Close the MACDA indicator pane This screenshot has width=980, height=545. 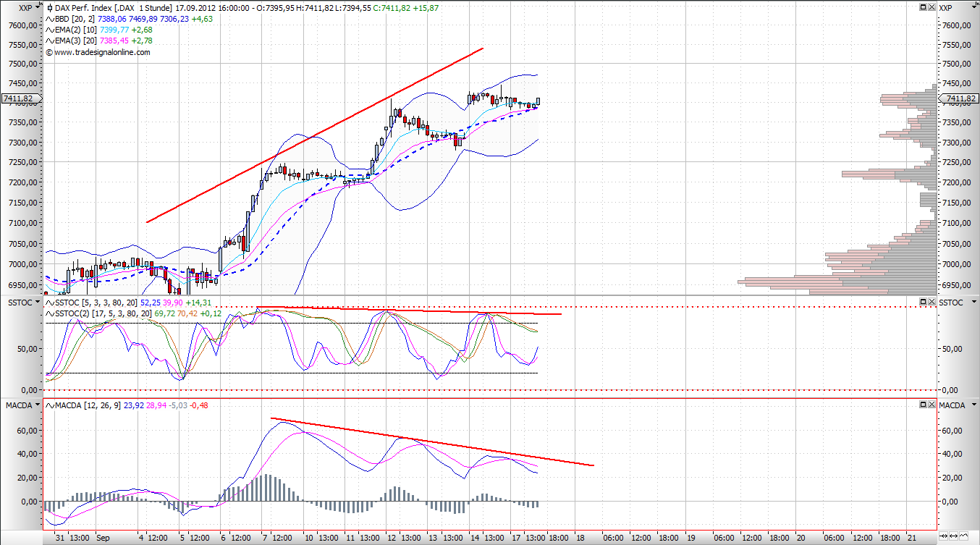point(932,405)
